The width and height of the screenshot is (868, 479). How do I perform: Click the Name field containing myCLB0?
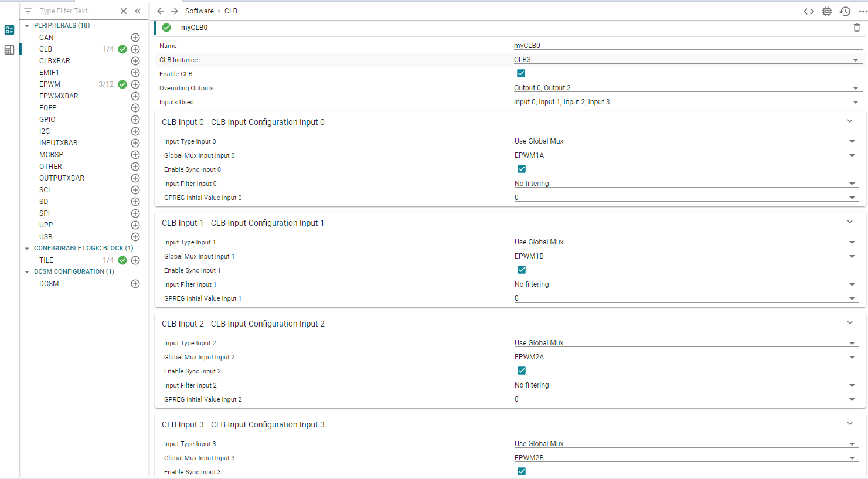pyautogui.click(x=686, y=46)
